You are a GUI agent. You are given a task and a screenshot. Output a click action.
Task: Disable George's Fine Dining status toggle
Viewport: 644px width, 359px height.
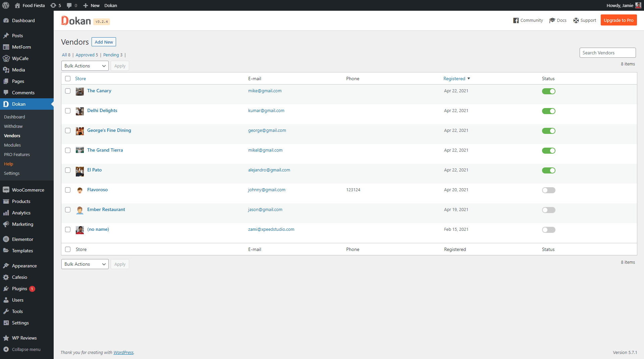[x=549, y=131]
